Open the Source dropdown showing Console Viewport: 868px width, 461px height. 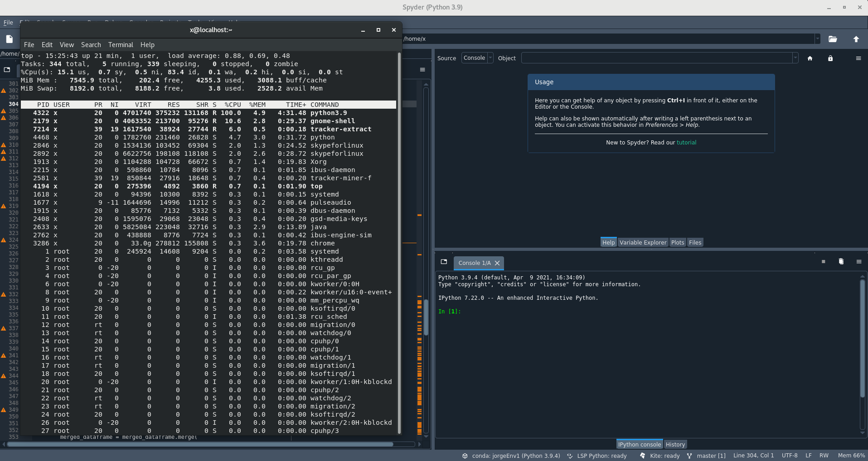point(477,58)
